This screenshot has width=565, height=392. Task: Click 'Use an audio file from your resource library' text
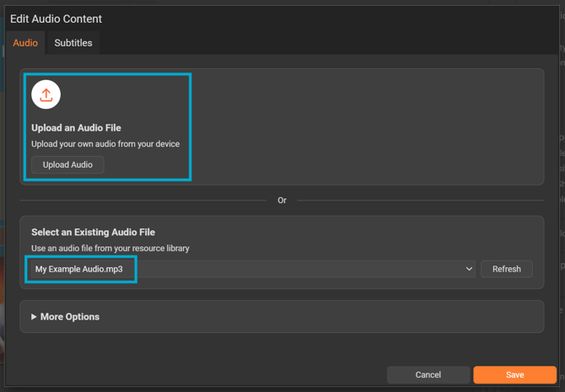110,248
